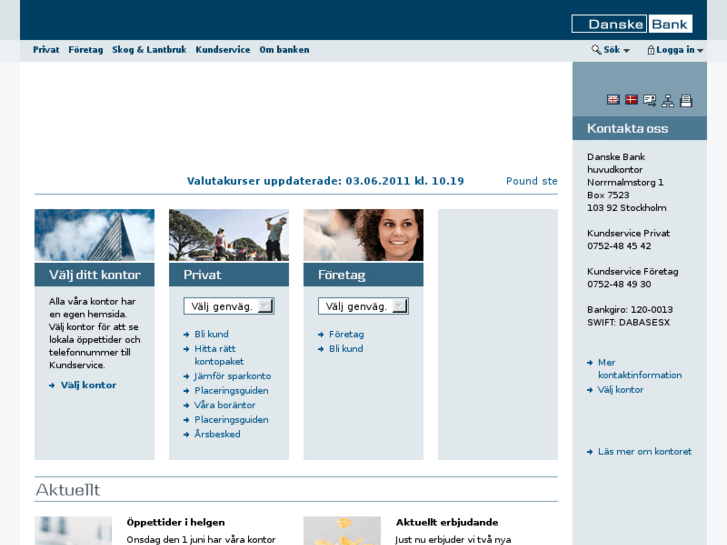Click the skyscraper image above Välj ditt kontor
This screenshot has height=545, width=727.
[95, 235]
